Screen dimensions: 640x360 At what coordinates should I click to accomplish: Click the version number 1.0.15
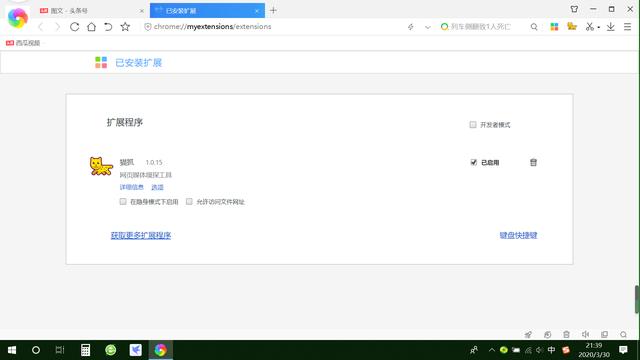154,162
